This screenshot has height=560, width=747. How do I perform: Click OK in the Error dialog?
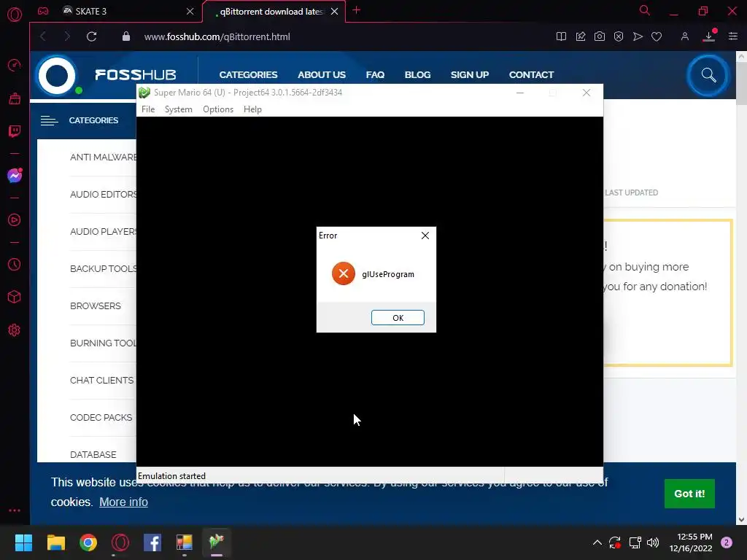[398, 318]
